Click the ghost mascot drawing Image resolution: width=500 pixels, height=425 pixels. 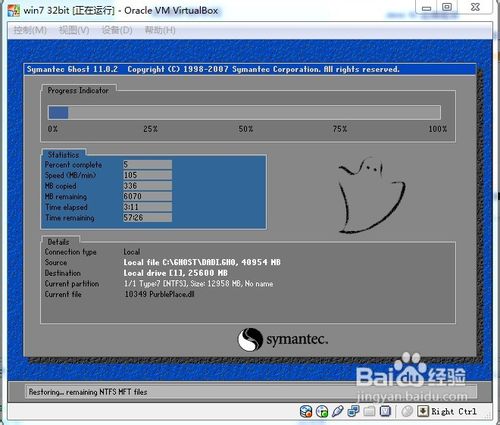pyautogui.click(x=371, y=195)
